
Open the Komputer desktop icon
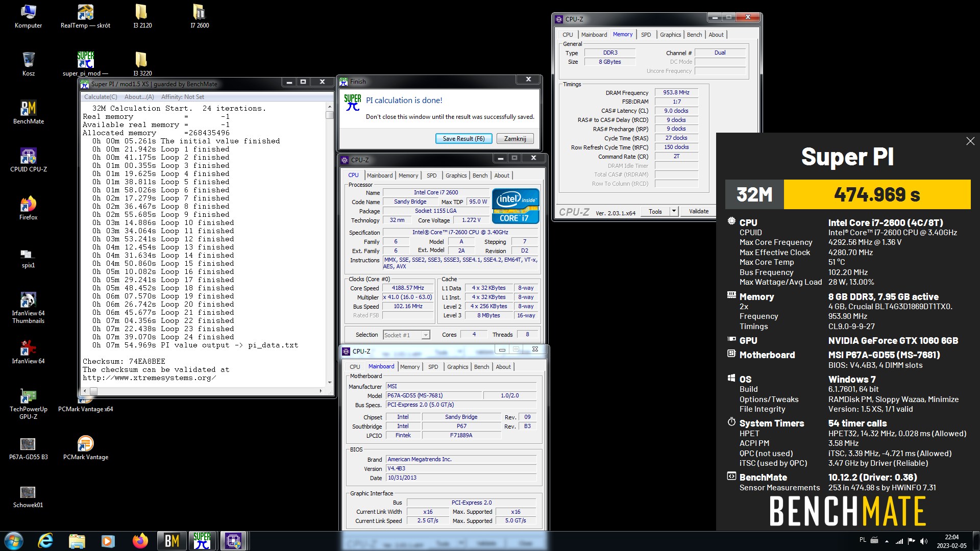tap(28, 17)
